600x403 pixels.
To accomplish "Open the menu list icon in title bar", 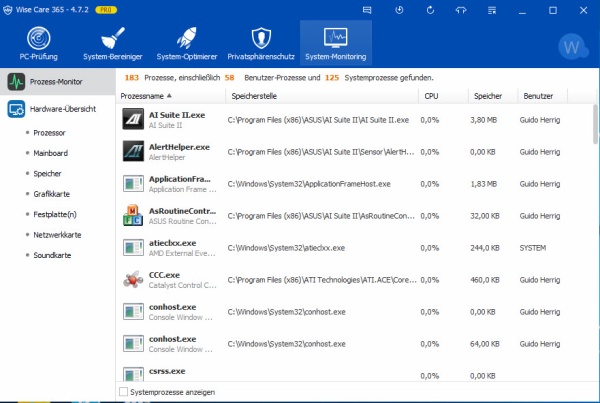I will coord(492,10).
